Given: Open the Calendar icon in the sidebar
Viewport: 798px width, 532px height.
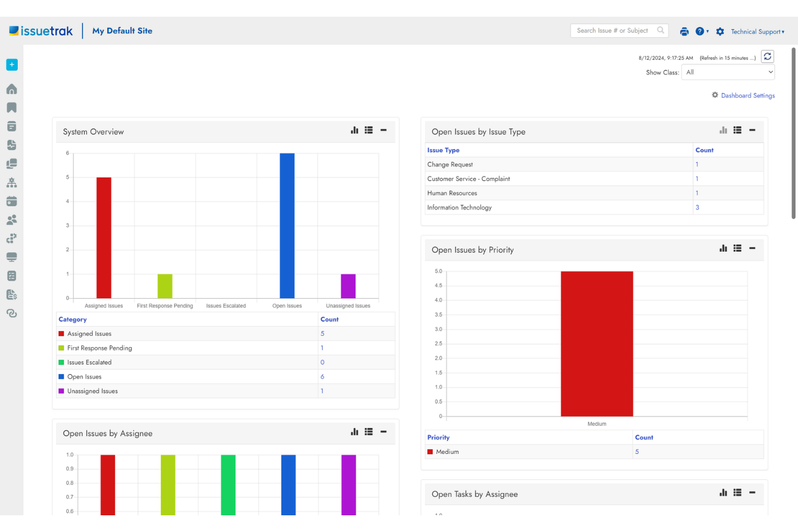Looking at the screenshot, I should point(11,201).
